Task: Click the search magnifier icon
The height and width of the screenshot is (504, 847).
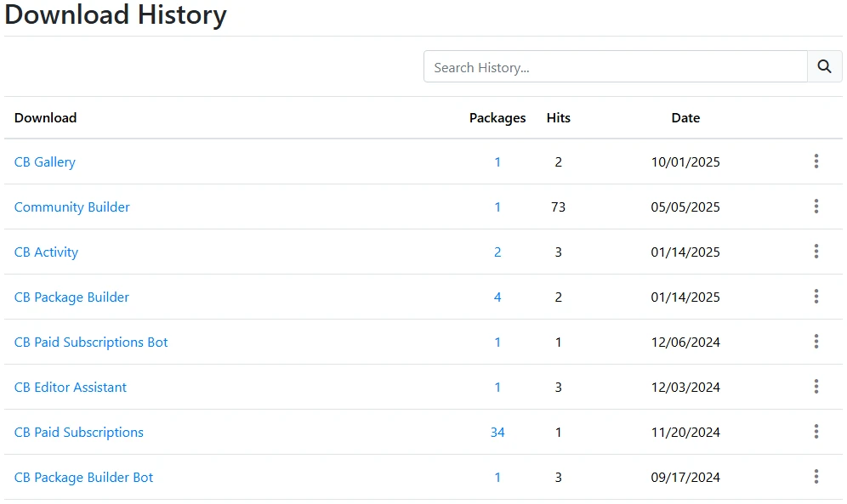Action: click(x=823, y=66)
